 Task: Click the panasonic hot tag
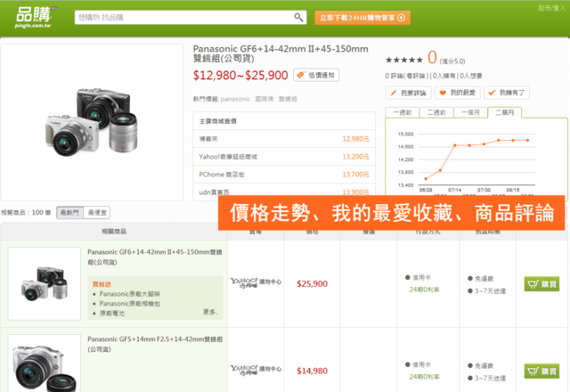coord(235,99)
